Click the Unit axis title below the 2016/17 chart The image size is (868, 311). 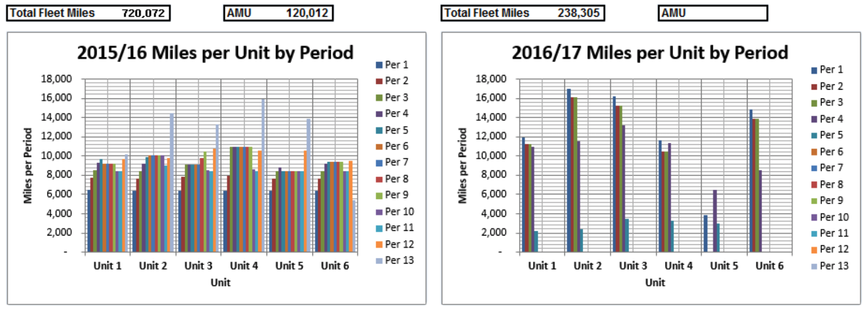point(655,282)
